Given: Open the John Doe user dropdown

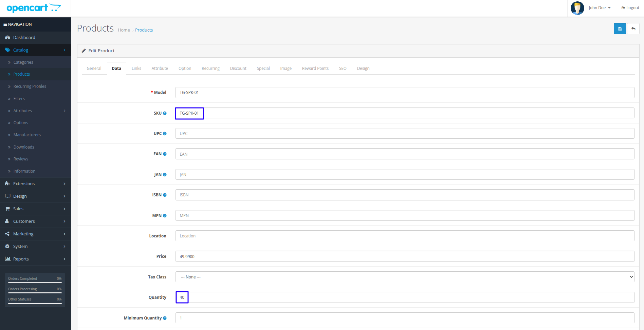Looking at the screenshot, I should tap(600, 8).
